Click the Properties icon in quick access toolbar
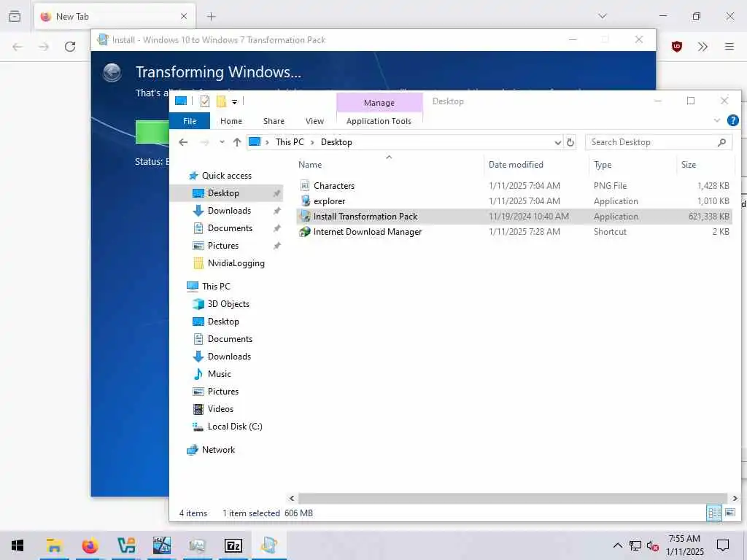This screenshot has width=747, height=560. pos(205,101)
